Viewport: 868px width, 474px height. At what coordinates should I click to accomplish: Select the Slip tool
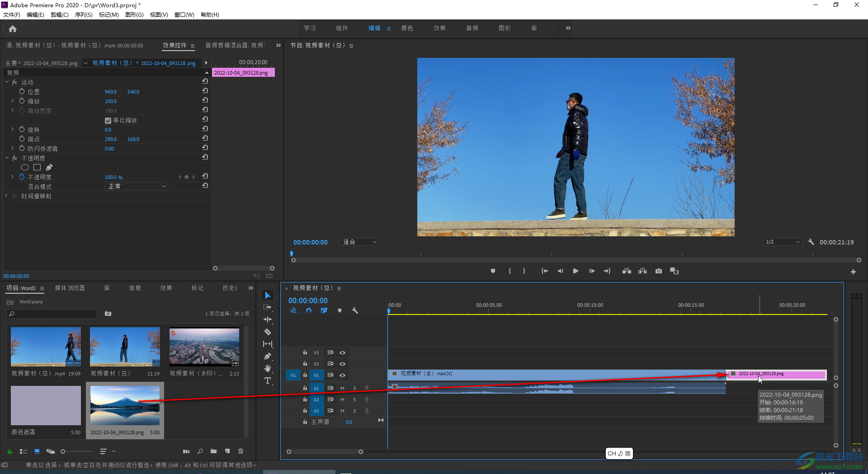[x=268, y=344]
